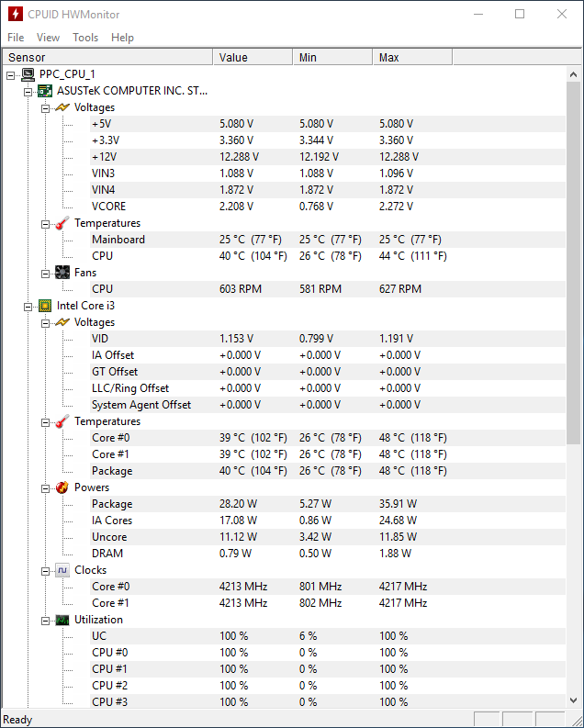Collapse the ASUSTeK COMPUTER INC. node

28,92
